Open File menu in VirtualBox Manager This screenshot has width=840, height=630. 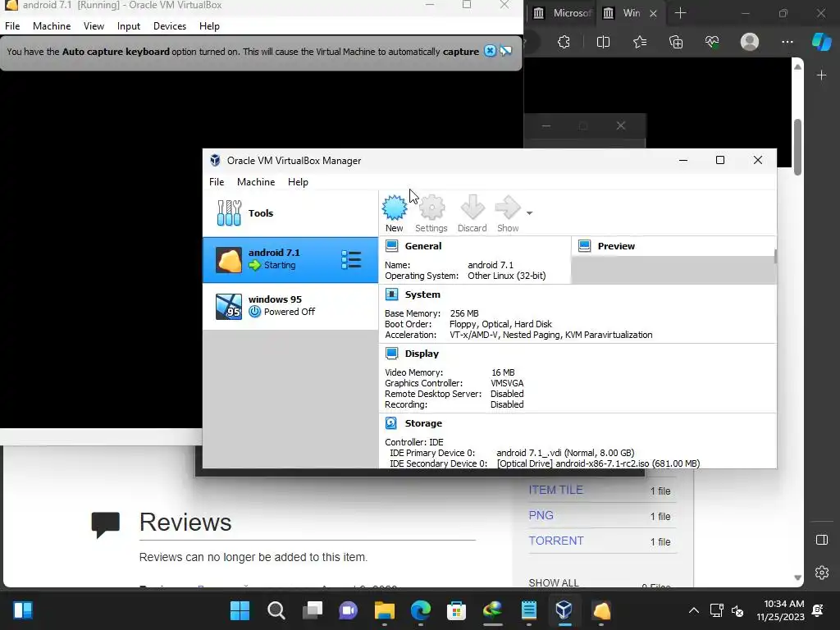[217, 182]
